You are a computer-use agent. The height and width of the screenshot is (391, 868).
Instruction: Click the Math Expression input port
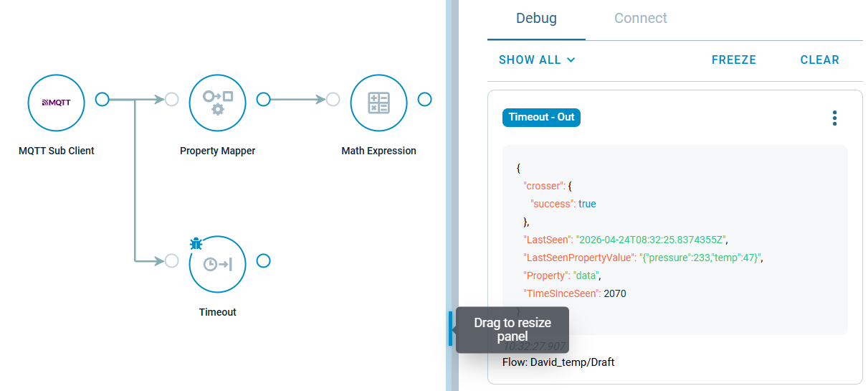333,100
